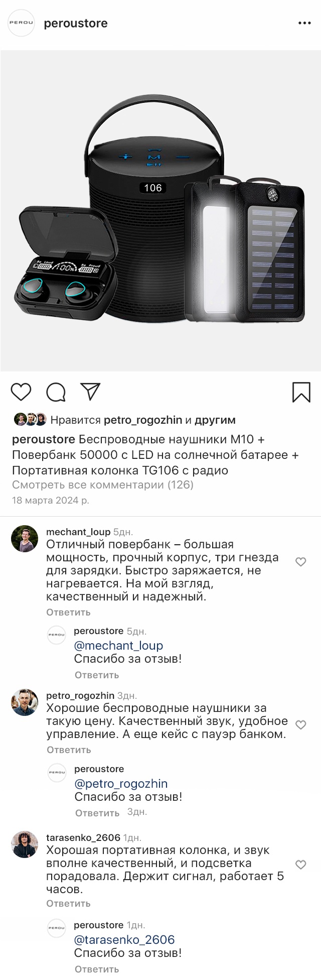Image resolution: width=321 pixels, height=980 pixels.
Task: Expand all 126 comments
Action: pos(103,485)
